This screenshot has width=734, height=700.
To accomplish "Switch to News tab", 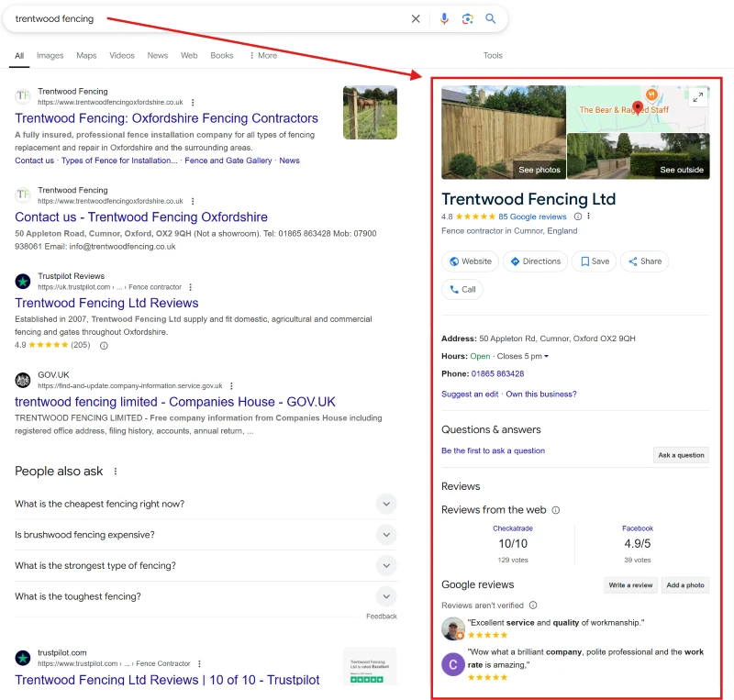I will click(157, 56).
